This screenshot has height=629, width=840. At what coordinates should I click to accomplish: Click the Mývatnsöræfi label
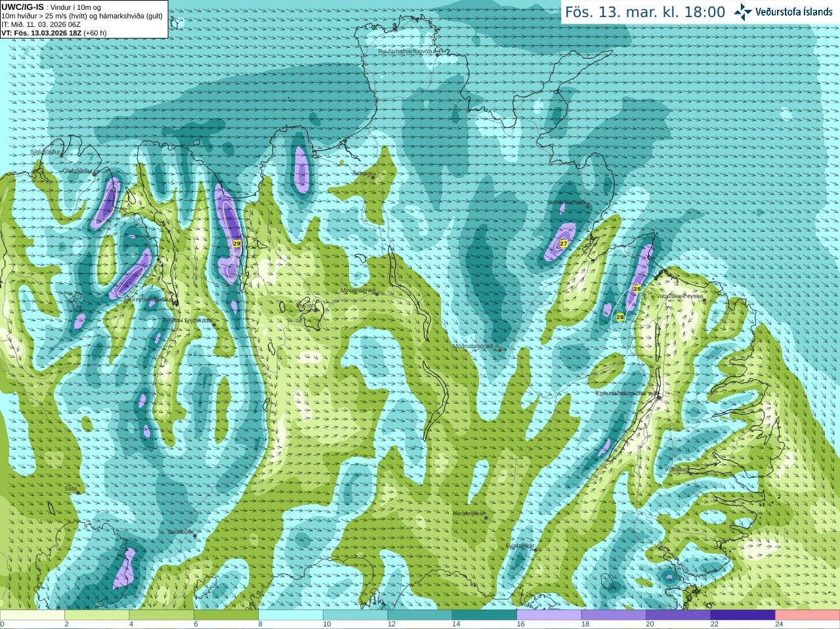click(358, 290)
